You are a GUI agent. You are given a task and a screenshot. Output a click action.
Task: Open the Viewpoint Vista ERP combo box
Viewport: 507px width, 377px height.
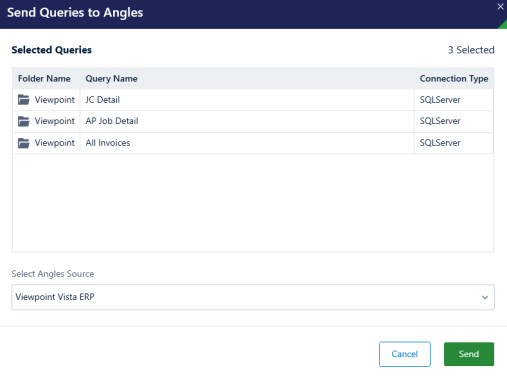[253, 297]
